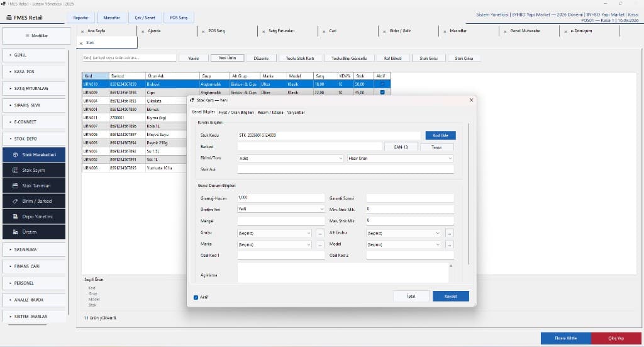Click the red Çıkış Yap button
Viewport: 644px width, 347px height.
pos(616,338)
